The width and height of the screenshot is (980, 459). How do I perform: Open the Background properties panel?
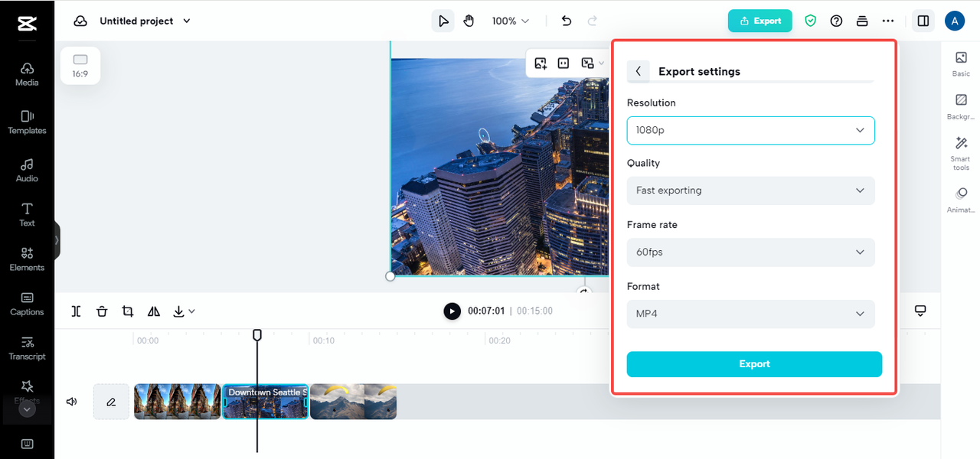[x=961, y=107]
